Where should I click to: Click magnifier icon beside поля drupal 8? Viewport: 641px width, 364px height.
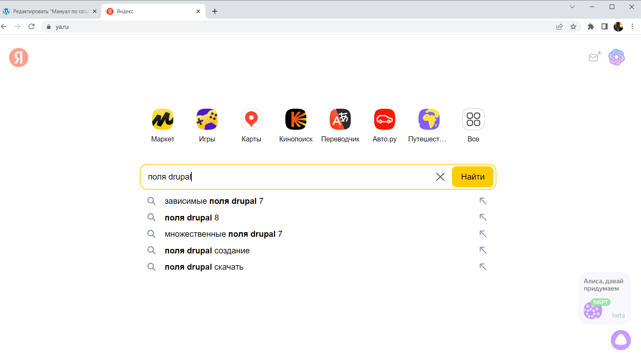pos(151,217)
